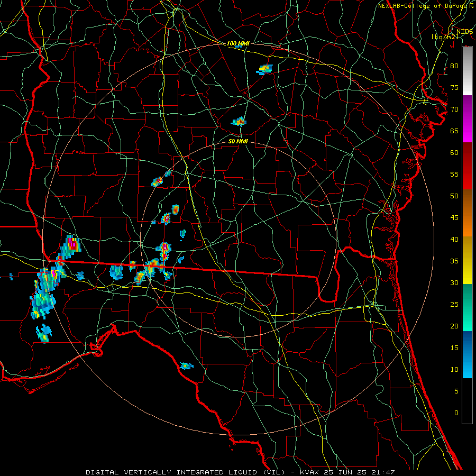Image resolution: width=476 pixels, height=476 pixels.
Task: Click the 65 value on the scale
Action: click(454, 131)
